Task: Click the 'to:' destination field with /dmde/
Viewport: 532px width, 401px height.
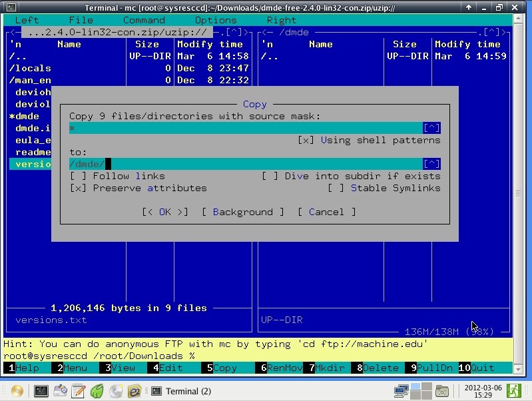Action: point(246,164)
